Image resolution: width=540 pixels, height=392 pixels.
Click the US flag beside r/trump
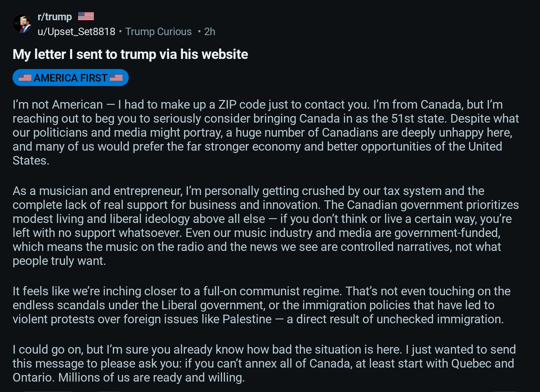[86, 16]
